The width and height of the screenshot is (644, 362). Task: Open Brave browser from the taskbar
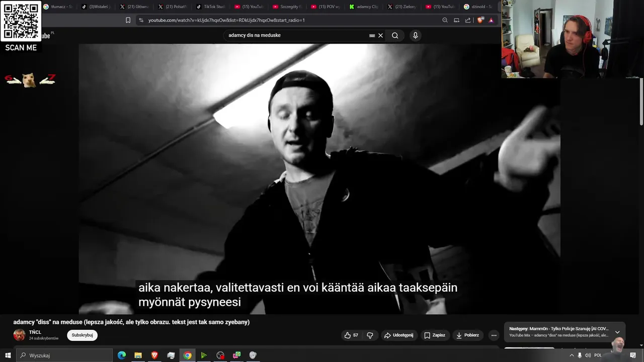(x=154, y=355)
